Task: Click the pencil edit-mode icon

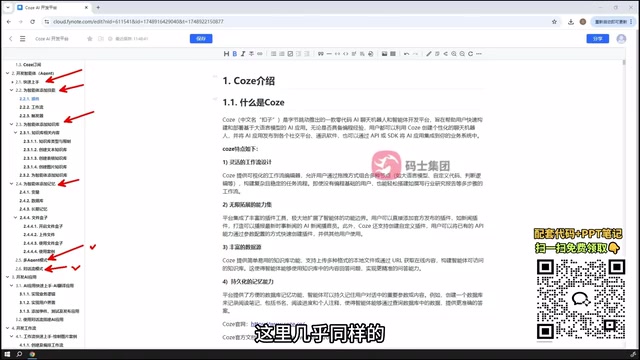Action: (x=429, y=54)
